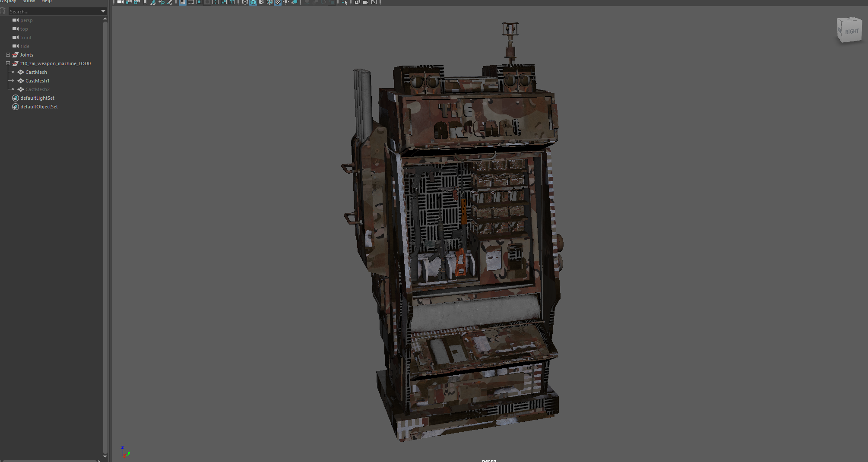Click the camera Bookmarks icon

145,2
